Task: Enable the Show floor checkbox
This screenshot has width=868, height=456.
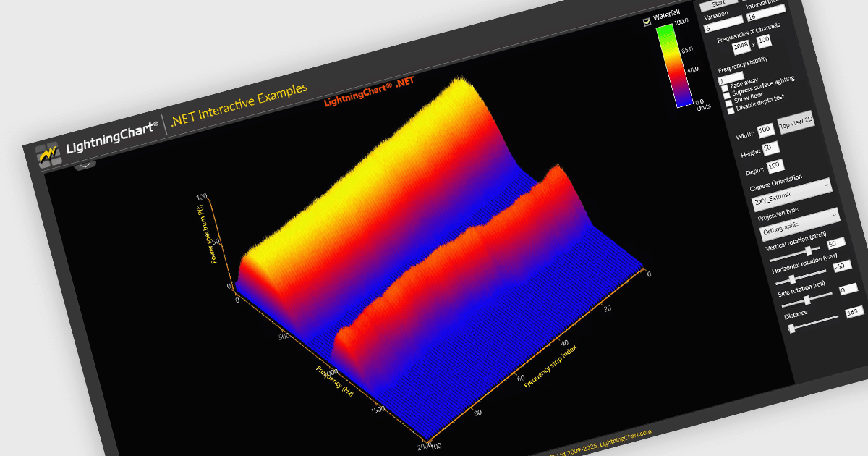Action: coord(728,103)
